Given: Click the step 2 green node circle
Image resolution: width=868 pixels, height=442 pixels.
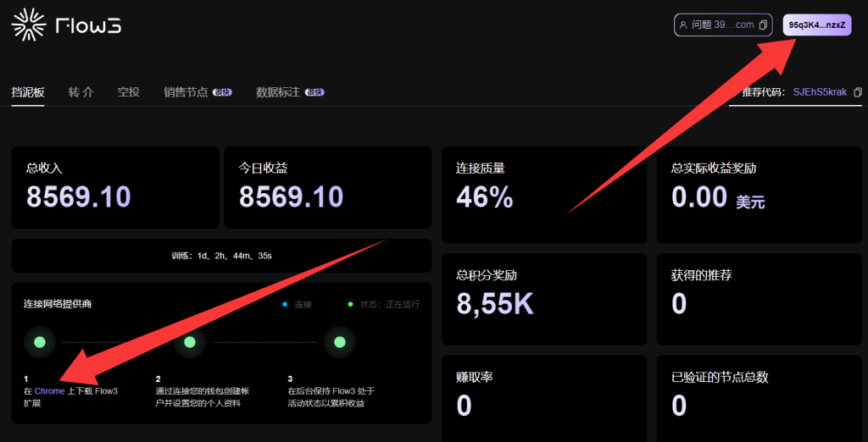Looking at the screenshot, I should [x=190, y=342].
